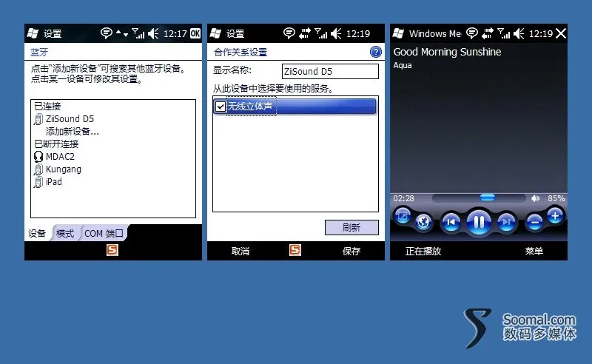
Task: Open help question mark icon
Action: 376,52
